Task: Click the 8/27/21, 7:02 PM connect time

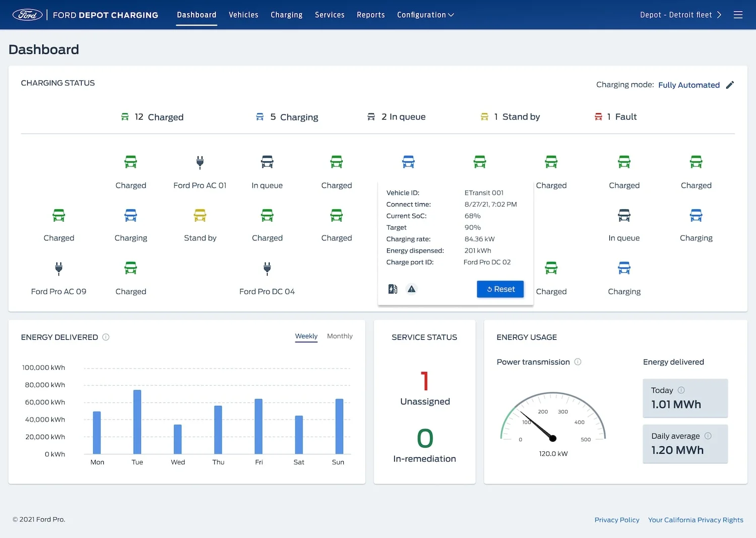Action: tap(490, 204)
